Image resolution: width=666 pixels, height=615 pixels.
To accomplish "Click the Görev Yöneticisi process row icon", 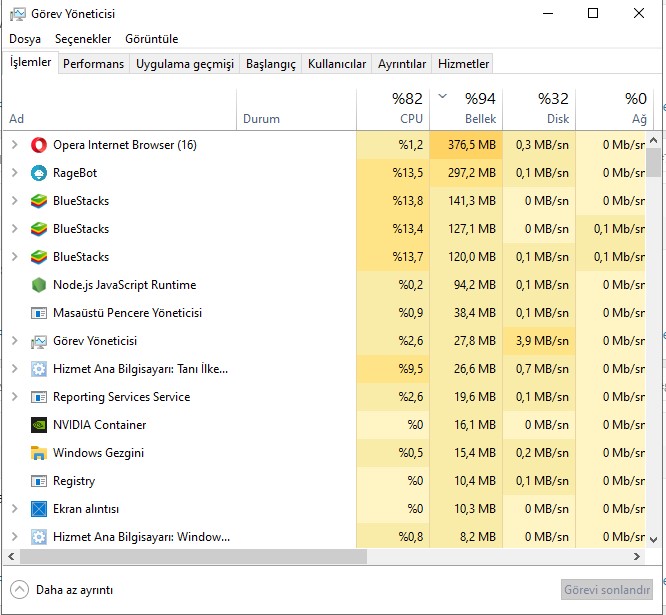I will [39, 341].
